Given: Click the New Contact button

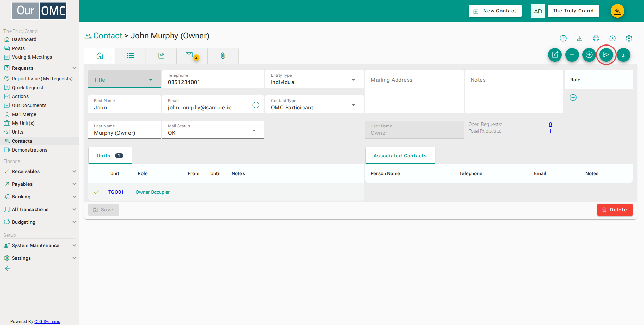Looking at the screenshot, I should [x=495, y=11].
